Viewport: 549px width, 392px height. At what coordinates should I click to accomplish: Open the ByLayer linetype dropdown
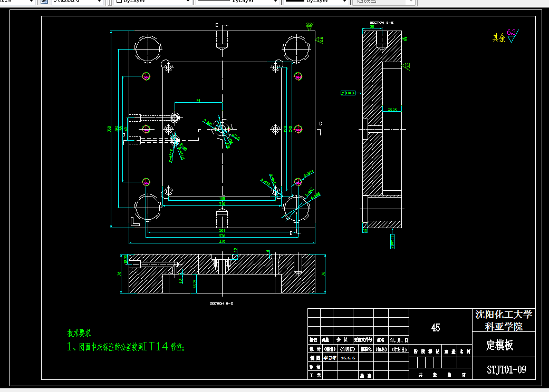tap(238, 2)
